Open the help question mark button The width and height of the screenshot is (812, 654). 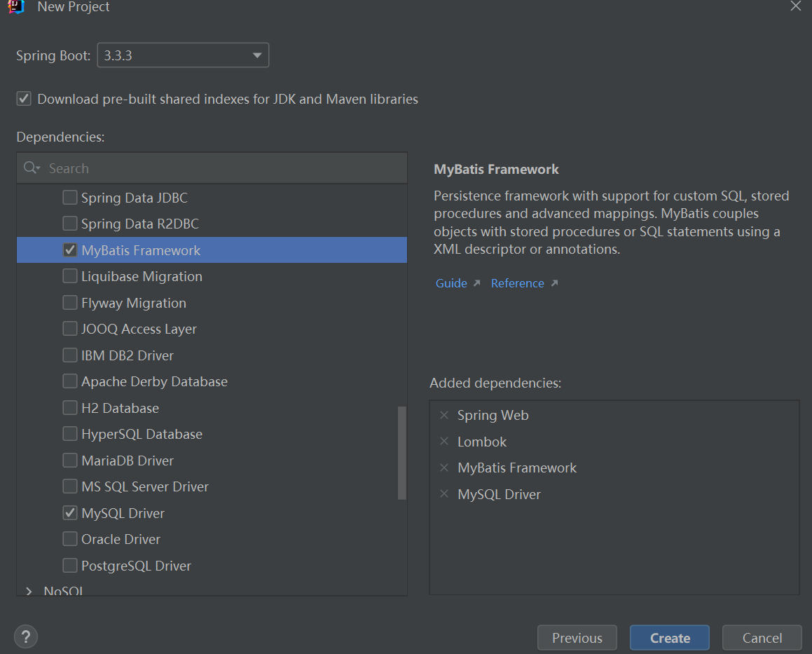(26, 636)
